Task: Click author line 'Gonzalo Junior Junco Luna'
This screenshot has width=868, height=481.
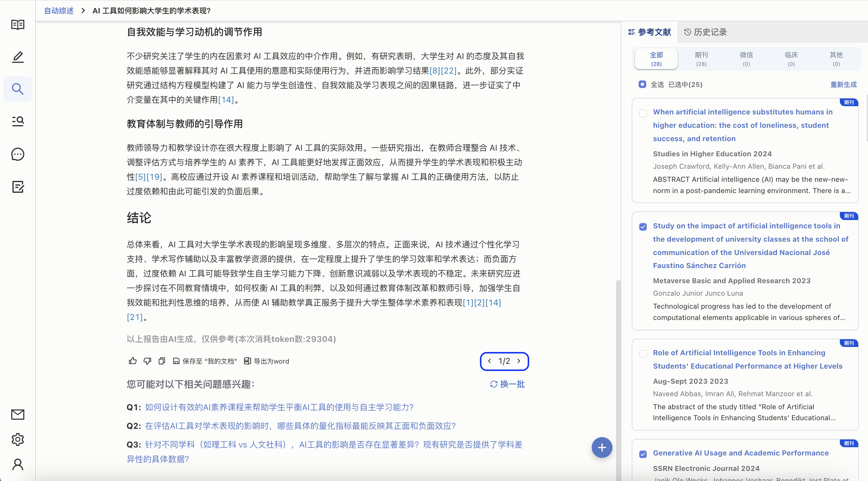Action: pos(698,293)
